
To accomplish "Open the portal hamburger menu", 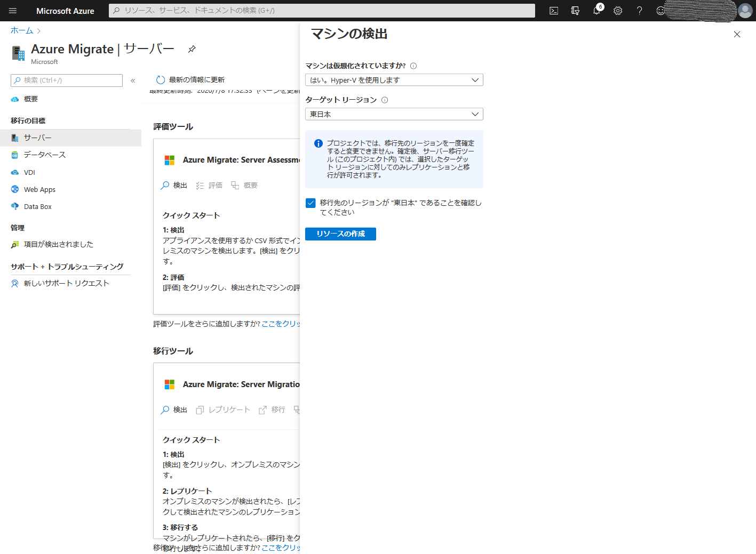I will (x=13, y=11).
